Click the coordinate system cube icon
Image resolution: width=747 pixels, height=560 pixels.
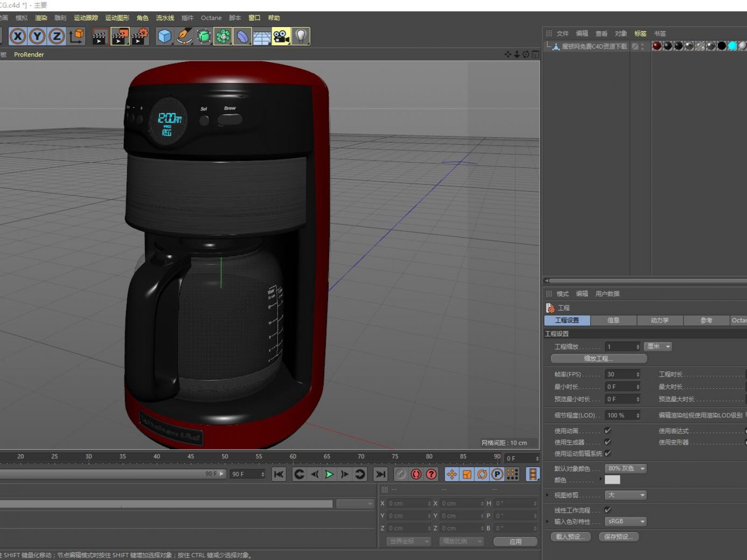(x=77, y=36)
